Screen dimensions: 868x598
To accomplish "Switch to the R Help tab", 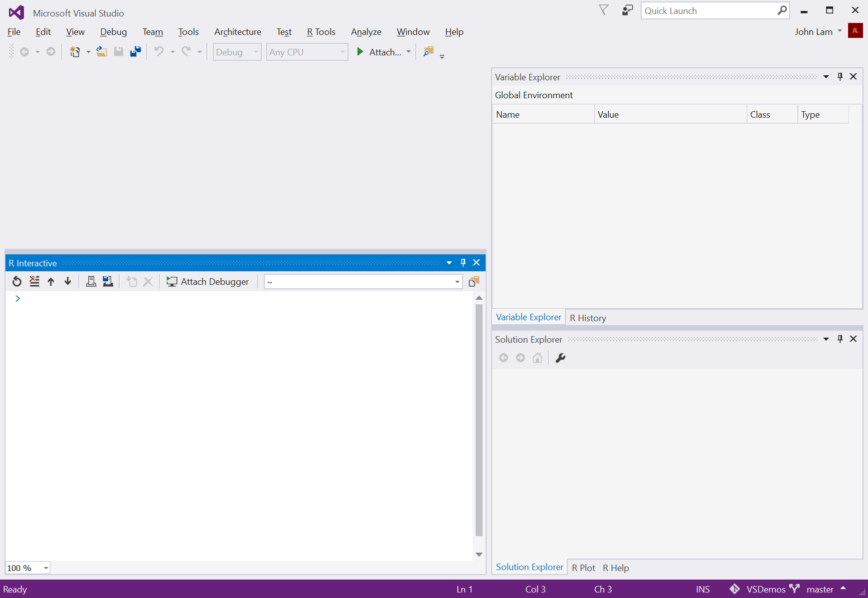I will (616, 568).
